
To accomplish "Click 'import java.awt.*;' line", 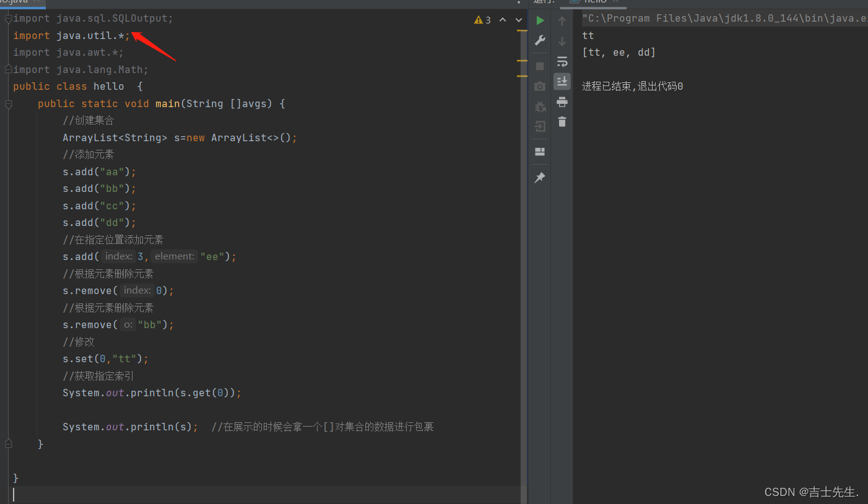I will click(x=69, y=53).
